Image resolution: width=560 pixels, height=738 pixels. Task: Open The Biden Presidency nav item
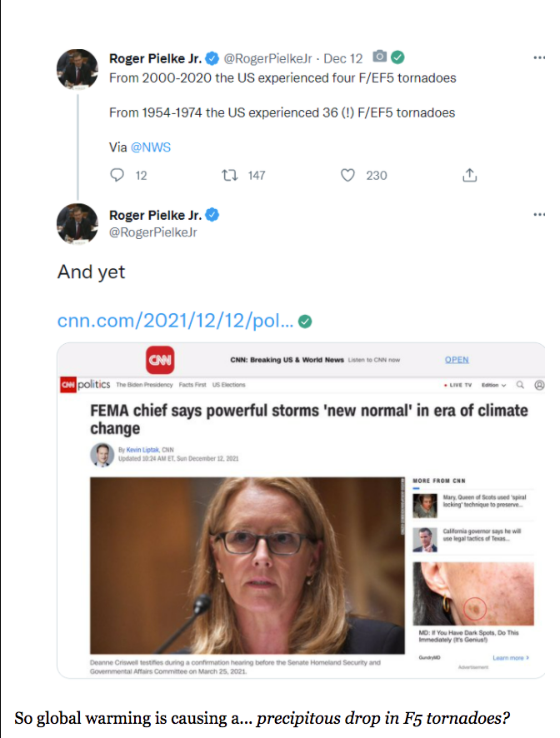144,385
